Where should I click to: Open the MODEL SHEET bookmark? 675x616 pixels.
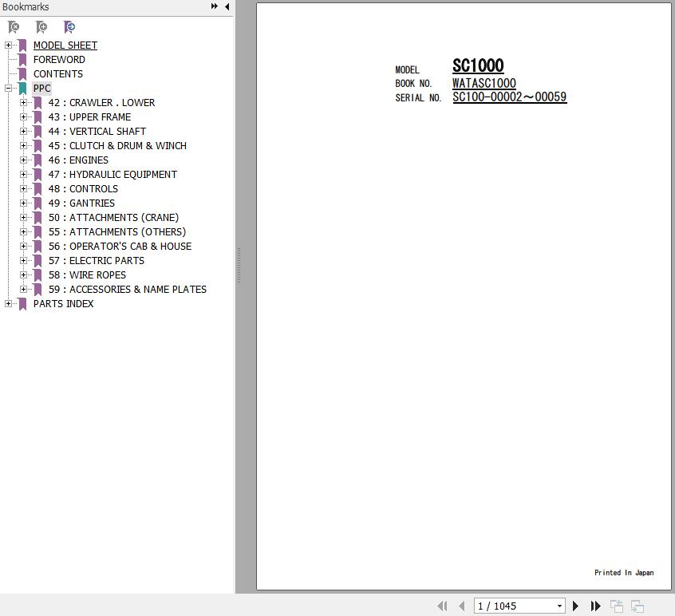pyautogui.click(x=65, y=45)
